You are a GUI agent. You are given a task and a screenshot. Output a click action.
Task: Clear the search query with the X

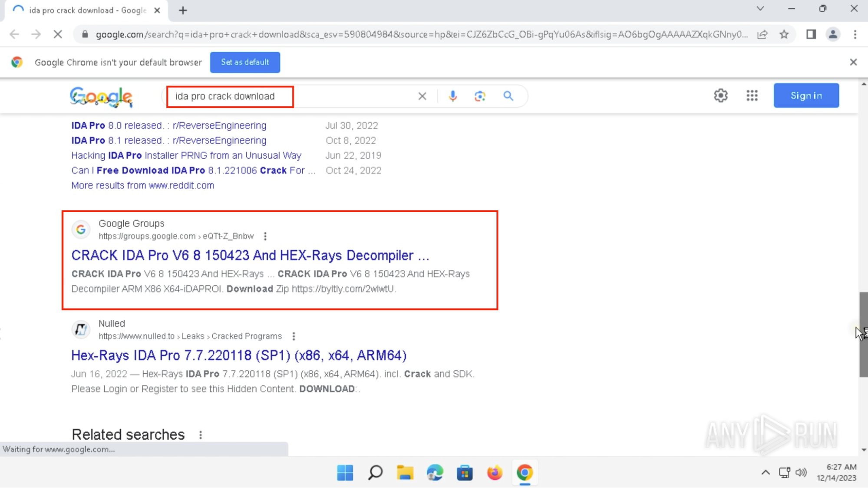tap(422, 96)
